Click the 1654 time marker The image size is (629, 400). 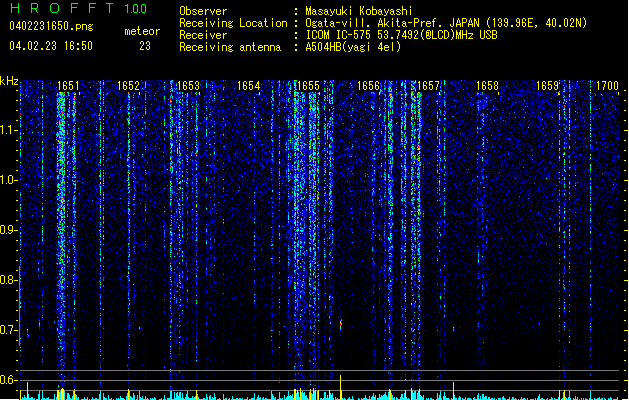click(x=248, y=86)
